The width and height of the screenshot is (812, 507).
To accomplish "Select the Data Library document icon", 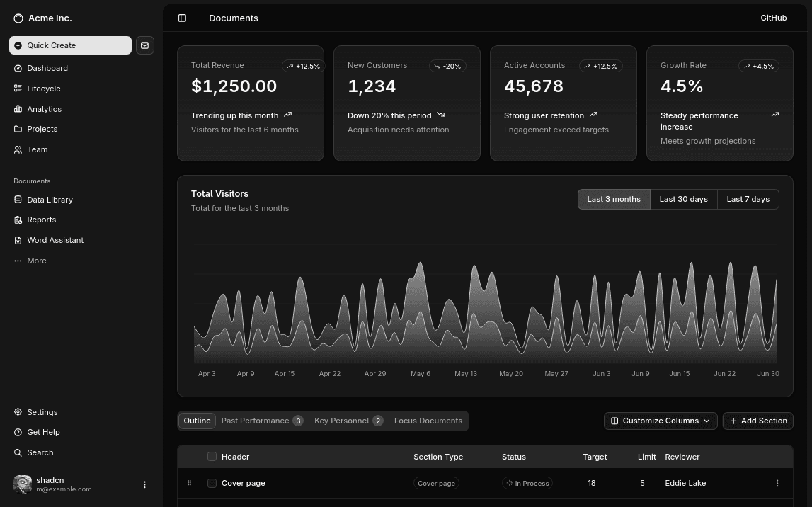I will tap(18, 199).
